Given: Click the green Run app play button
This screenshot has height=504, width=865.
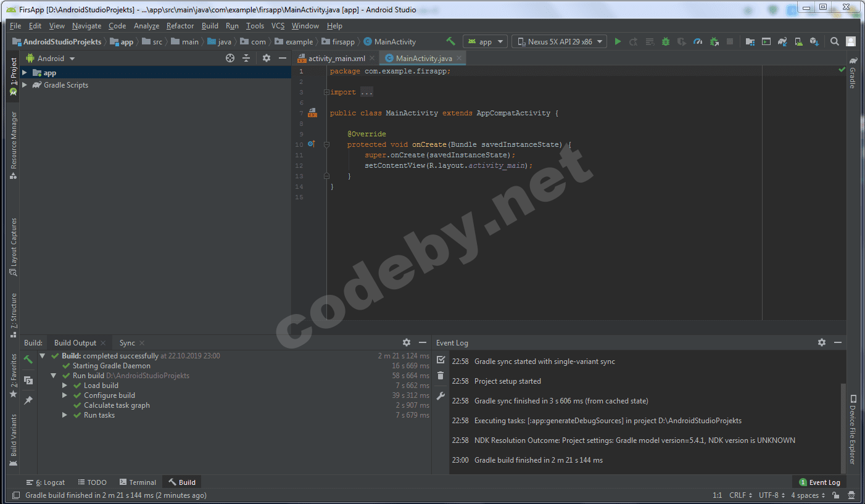Looking at the screenshot, I should click(x=618, y=42).
